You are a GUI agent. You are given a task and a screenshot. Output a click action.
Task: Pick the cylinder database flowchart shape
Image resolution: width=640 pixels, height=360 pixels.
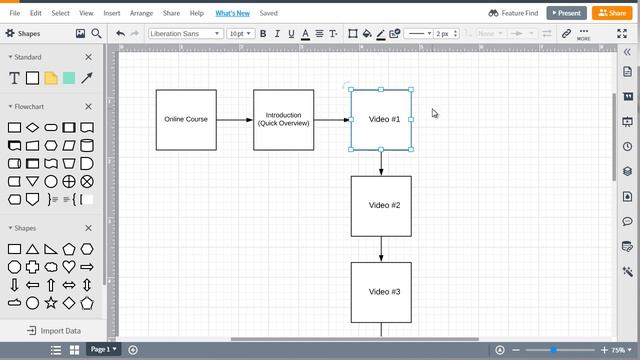click(87, 145)
